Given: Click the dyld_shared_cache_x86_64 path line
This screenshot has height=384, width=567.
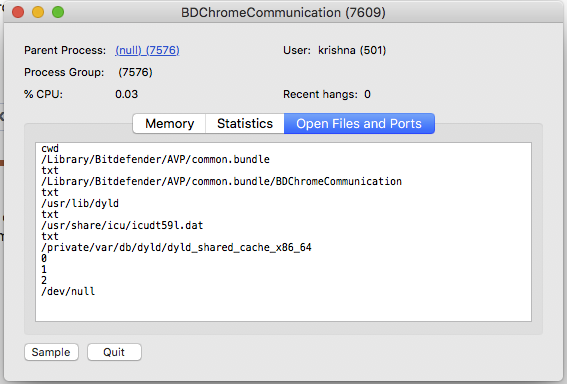Looking at the screenshot, I should (x=176, y=247).
